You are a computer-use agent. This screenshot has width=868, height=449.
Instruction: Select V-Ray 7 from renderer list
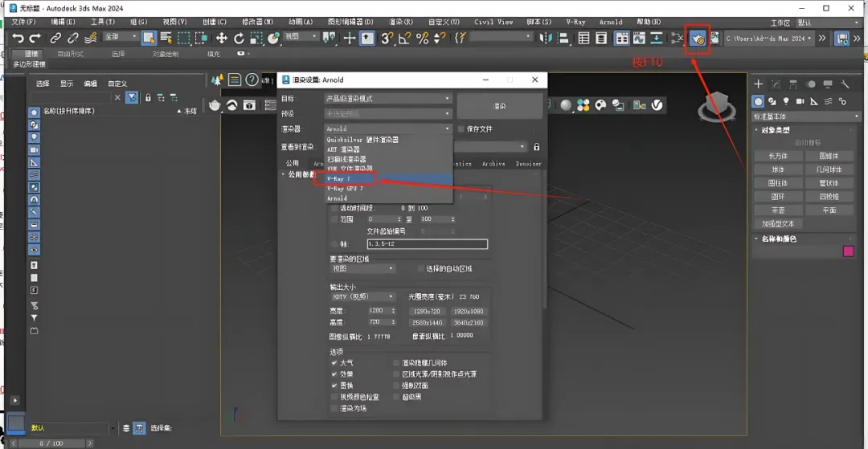pos(389,178)
